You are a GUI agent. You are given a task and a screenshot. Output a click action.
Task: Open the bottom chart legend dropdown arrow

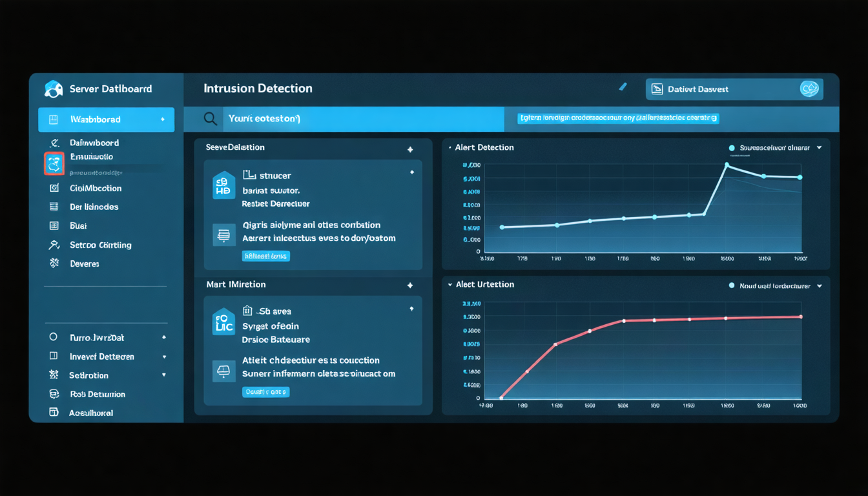tap(820, 285)
